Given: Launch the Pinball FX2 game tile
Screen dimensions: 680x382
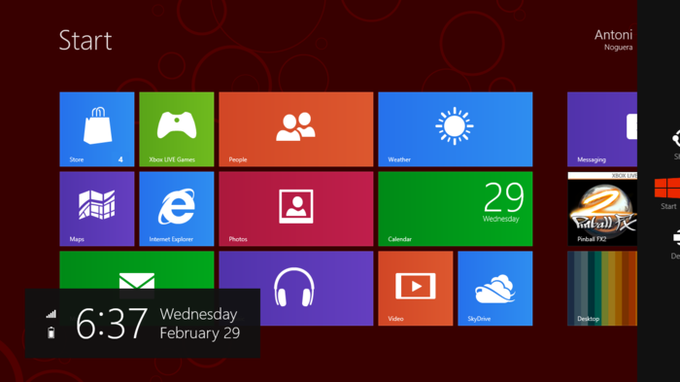Looking at the screenshot, I should tap(602, 209).
